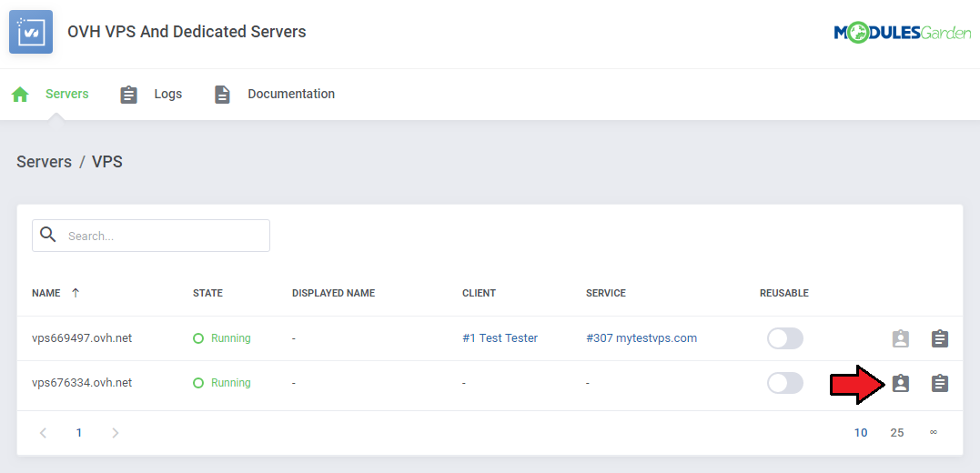Image resolution: width=980 pixels, height=473 pixels.
Task: Click the magnifier icon in search box
Action: (47, 235)
